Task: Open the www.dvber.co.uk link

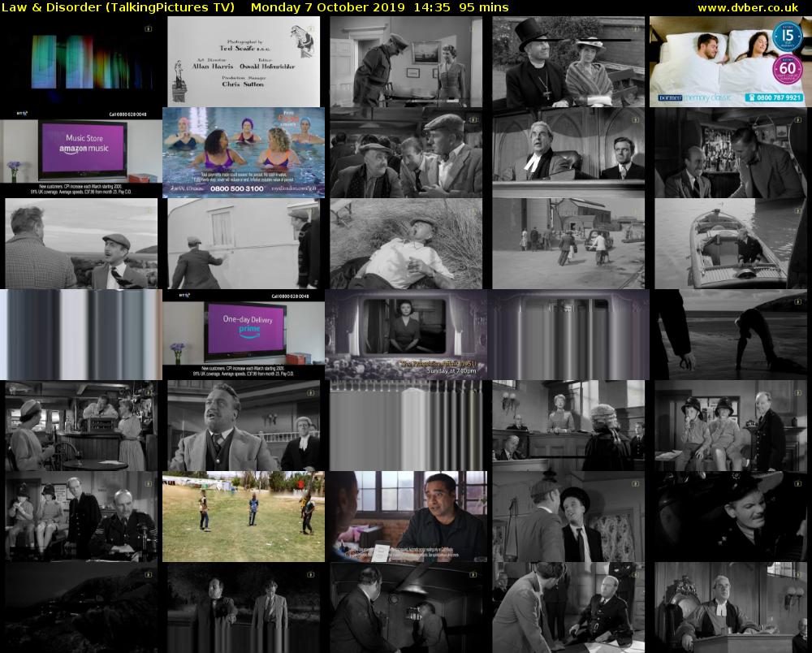Action: (x=748, y=7)
